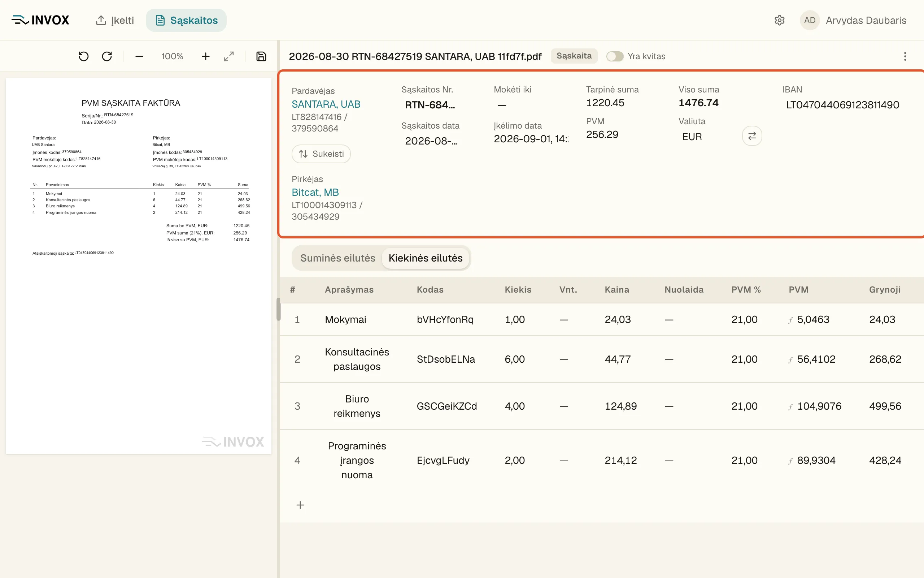This screenshot has height=578, width=924.
Task: Click the formula icon beside 56,4102
Action: point(790,360)
